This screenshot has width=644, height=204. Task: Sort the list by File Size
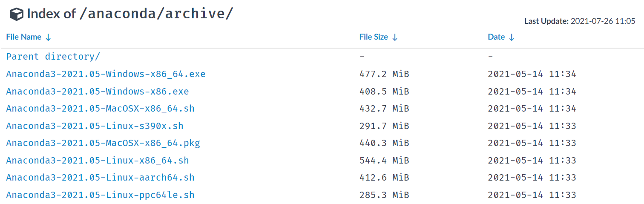click(374, 37)
